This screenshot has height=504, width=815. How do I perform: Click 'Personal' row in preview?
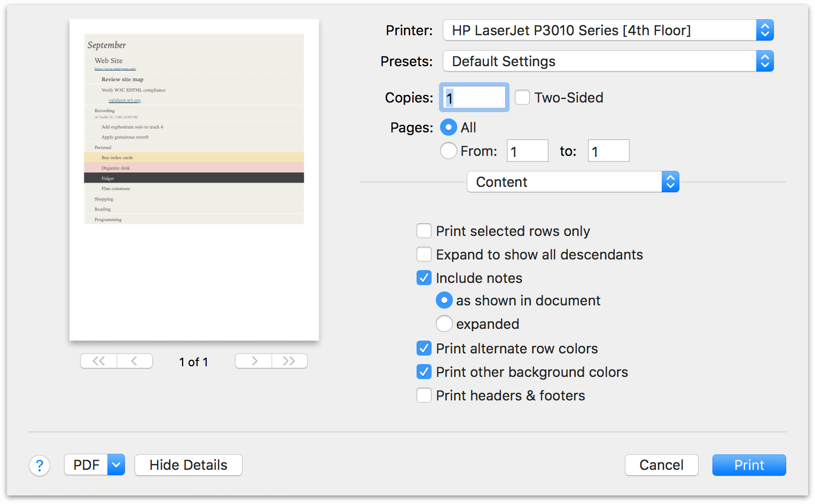(194, 147)
